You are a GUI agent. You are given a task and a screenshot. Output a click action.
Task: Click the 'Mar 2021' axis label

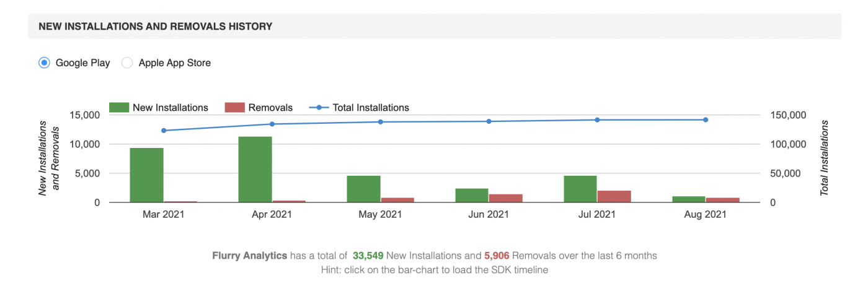[164, 215]
